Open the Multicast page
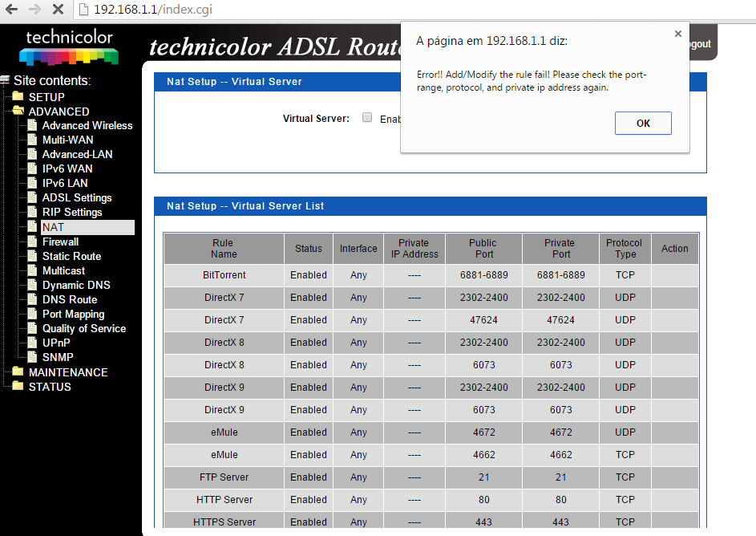This screenshot has height=536, width=756. click(x=63, y=270)
